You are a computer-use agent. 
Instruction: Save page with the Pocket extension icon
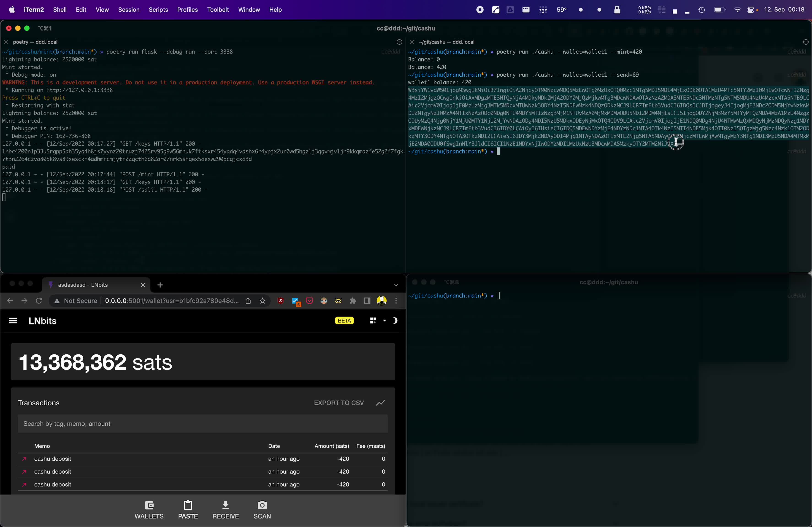[309, 301]
